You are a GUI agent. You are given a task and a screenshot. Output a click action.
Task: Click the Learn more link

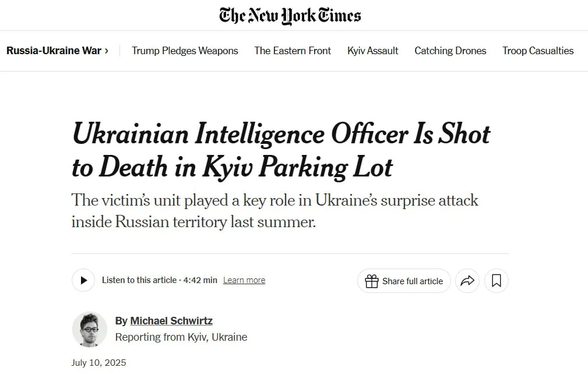pos(244,280)
